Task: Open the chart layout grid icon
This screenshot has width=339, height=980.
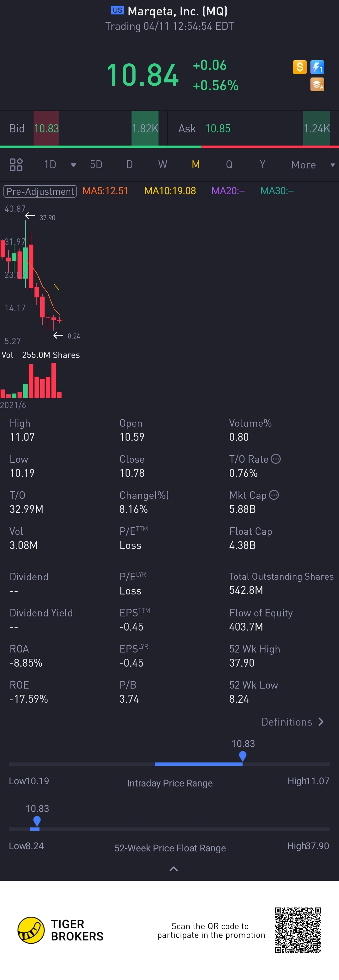Action: (x=16, y=165)
